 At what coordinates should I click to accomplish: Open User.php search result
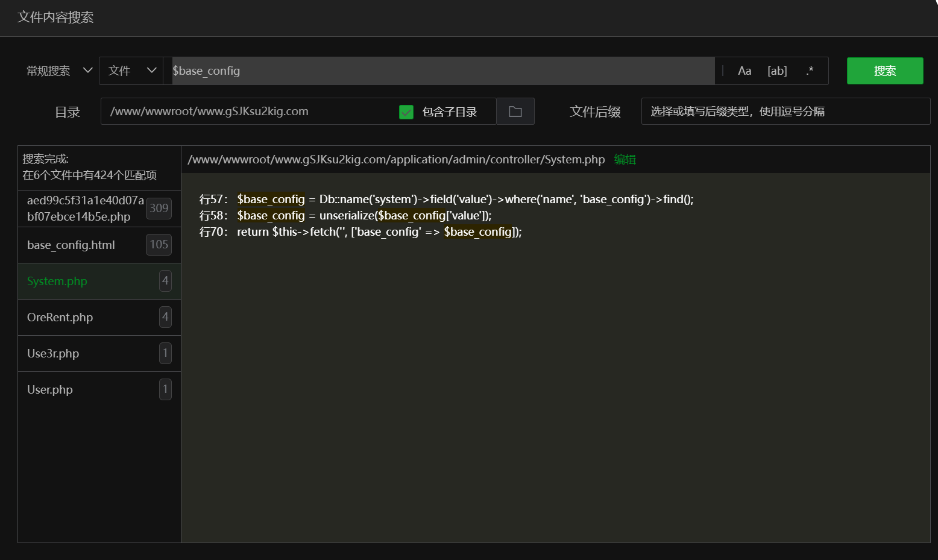click(50, 390)
